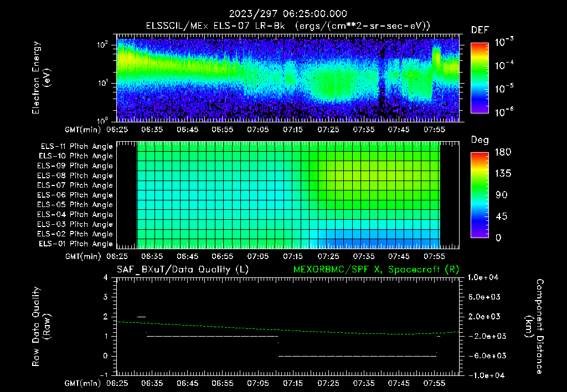Click 07:25 tick under the pitch angle panel

coord(328,256)
